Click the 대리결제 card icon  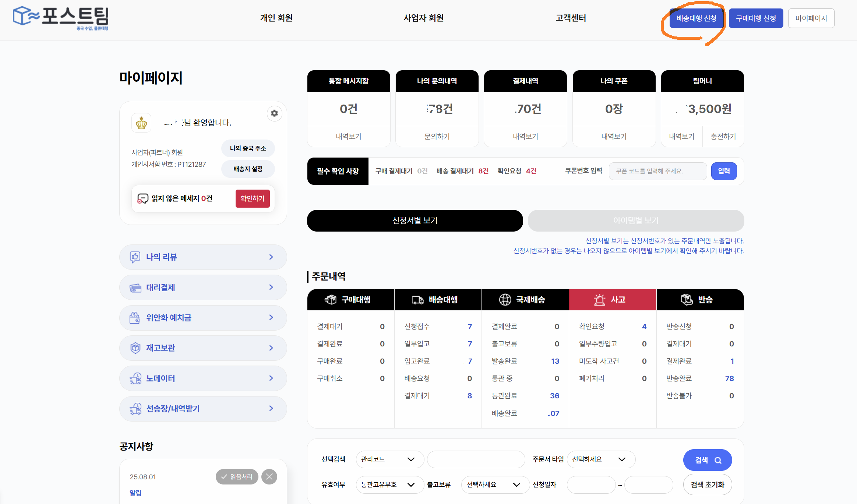[135, 288]
